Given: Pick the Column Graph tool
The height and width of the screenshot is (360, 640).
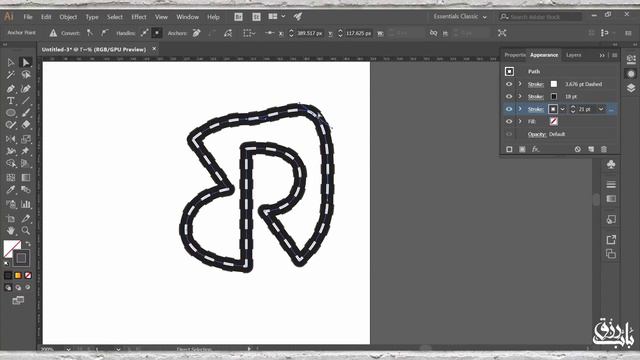Looking at the screenshot, I should tap(26, 204).
